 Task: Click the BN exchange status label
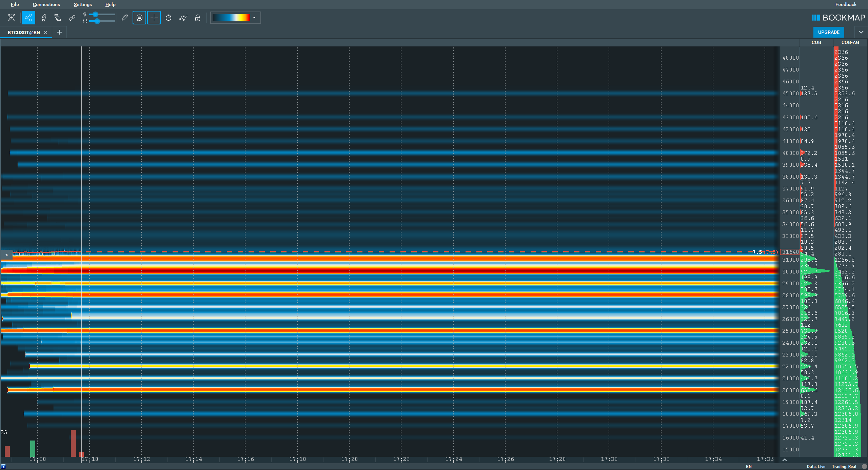coord(749,467)
